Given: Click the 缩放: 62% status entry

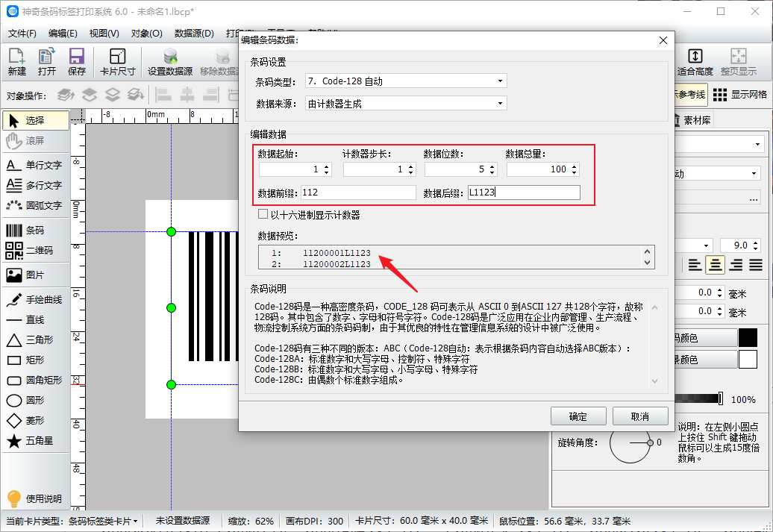Looking at the screenshot, I should [x=251, y=521].
